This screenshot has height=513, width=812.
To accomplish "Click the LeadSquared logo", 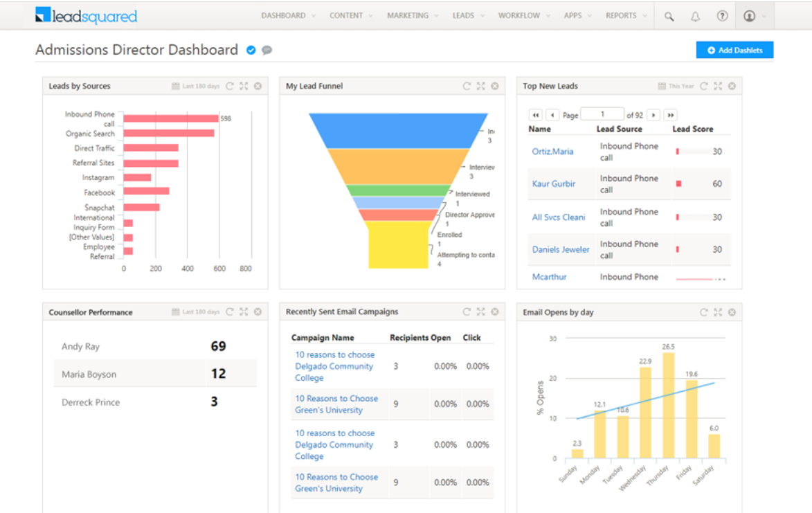I will click(x=85, y=15).
